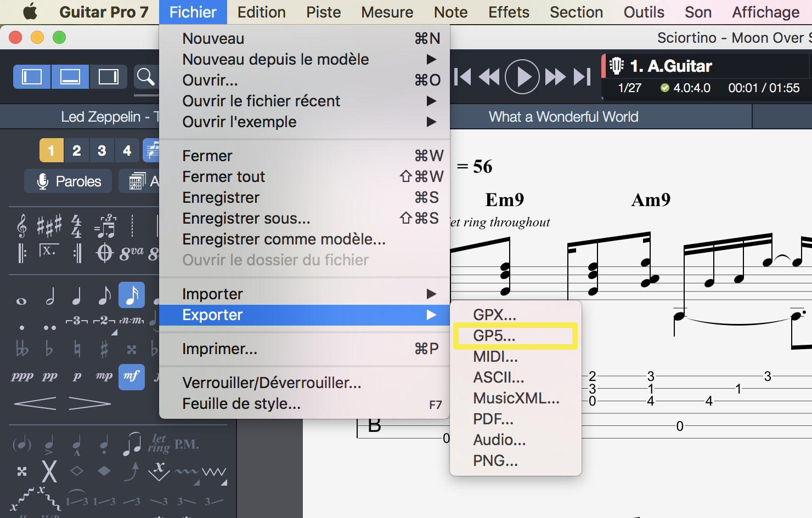Jump to the last bar
Image resolution: width=812 pixels, height=518 pixels.
click(582, 77)
